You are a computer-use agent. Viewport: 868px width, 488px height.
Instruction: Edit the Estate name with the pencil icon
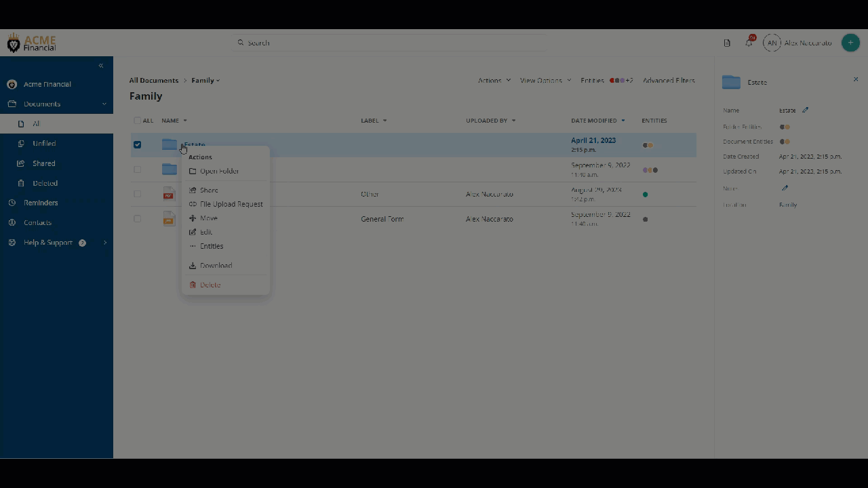coord(806,110)
